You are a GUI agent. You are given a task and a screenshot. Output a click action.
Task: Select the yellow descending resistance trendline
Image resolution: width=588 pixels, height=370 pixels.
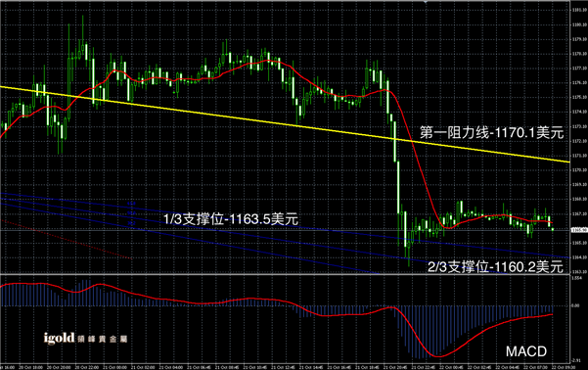(x=285, y=124)
